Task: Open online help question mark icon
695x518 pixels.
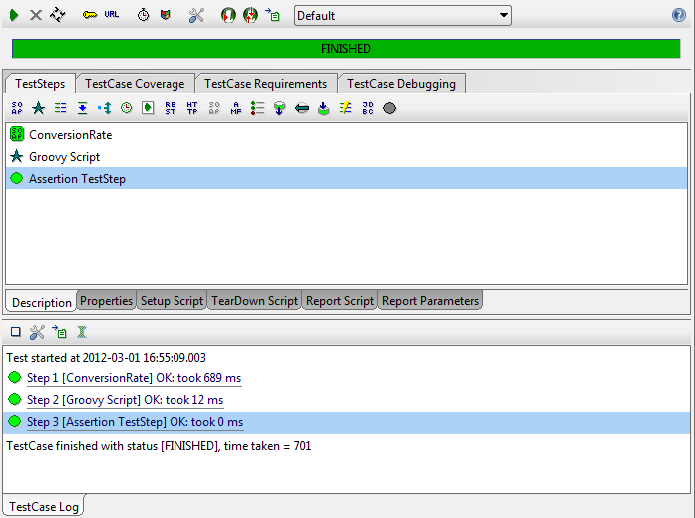Action: [x=679, y=15]
